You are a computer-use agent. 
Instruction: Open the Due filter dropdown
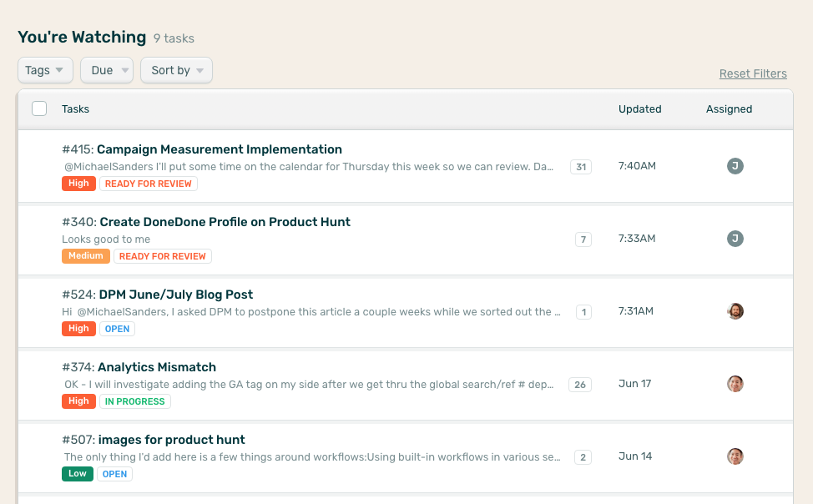[x=106, y=70]
